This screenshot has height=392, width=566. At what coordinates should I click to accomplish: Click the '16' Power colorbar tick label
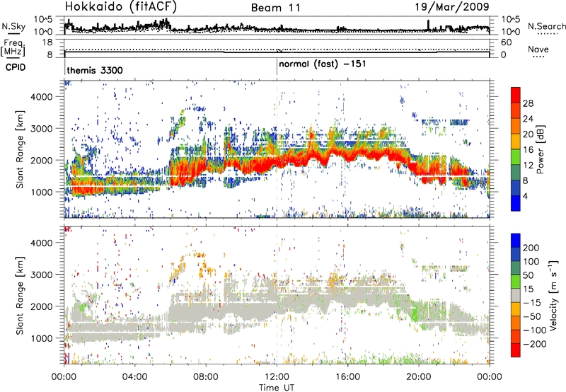pyautogui.click(x=528, y=150)
